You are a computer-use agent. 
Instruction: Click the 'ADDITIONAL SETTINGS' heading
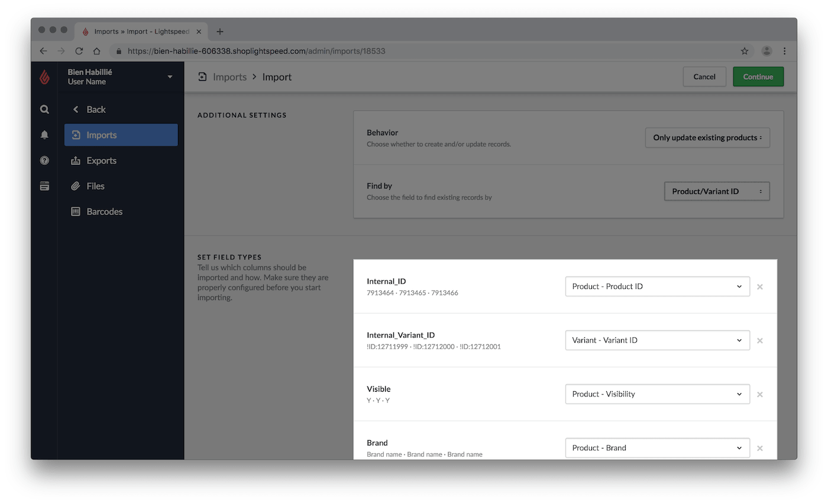(x=242, y=115)
